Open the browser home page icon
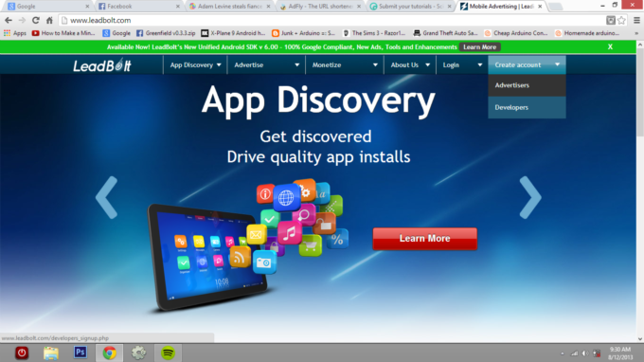The height and width of the screenshot is (362, 644). (49, 20)
